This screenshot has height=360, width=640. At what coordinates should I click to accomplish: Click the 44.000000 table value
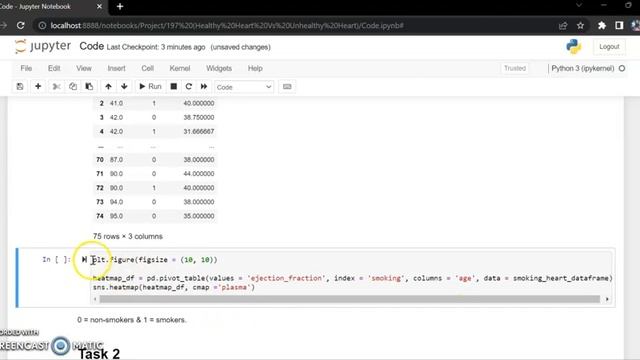pyautogui.click(x=198, y=173)
